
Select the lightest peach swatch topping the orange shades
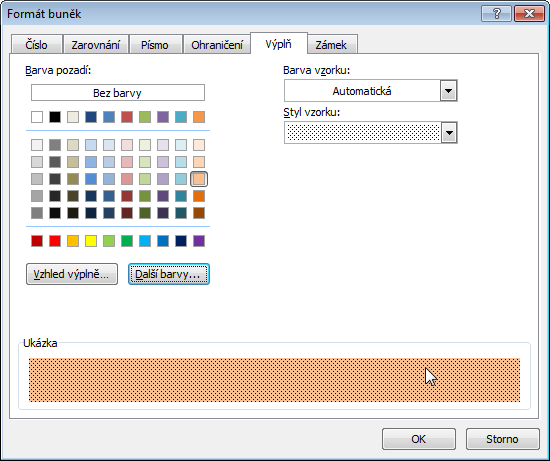click(x=199, y=145)
